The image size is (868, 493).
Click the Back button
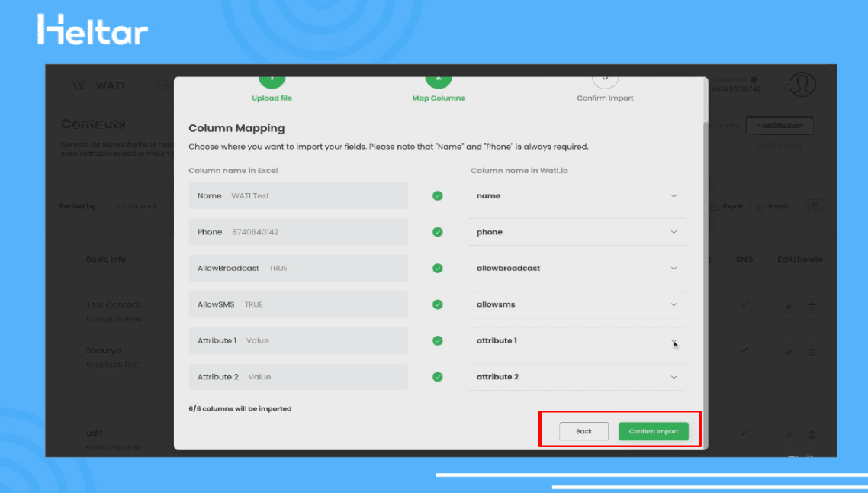coord(583,431)
